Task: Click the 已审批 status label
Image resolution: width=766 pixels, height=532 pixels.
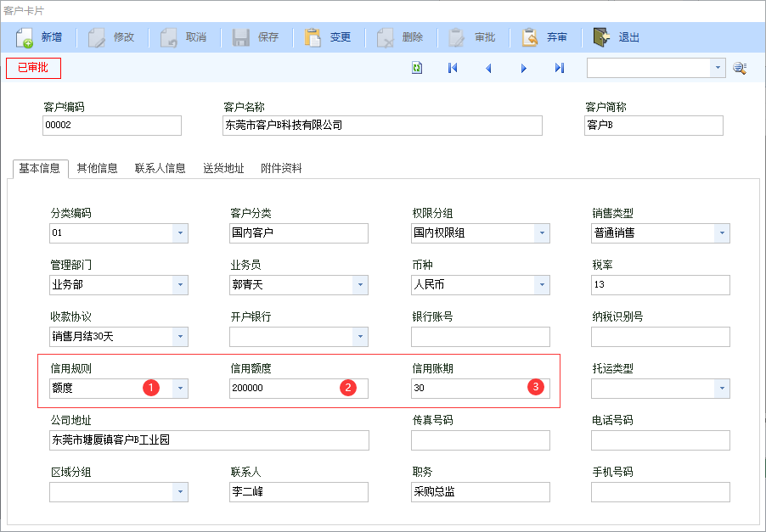Action: click(x=32, y=67)
